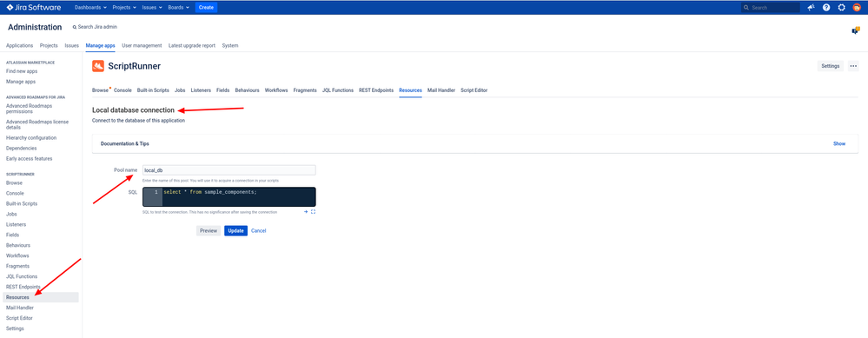Screen dimensions: 868x338
Task: Cancel the database connection edit
Action: 259,230
